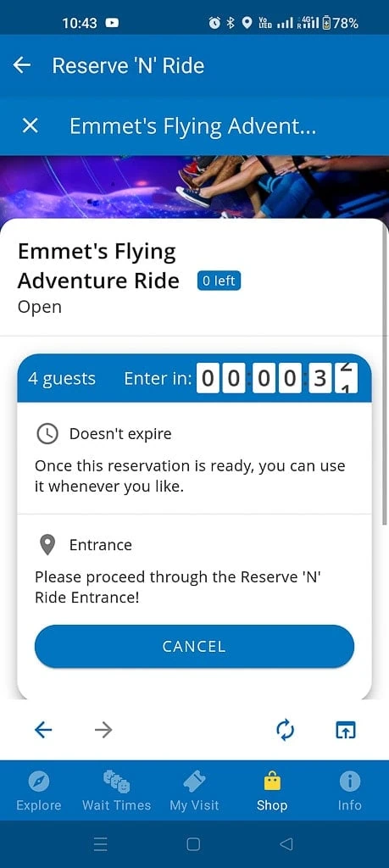Refresh the page with reload icon
This screenshot has width=389, height=868.
tap(285, 730)
